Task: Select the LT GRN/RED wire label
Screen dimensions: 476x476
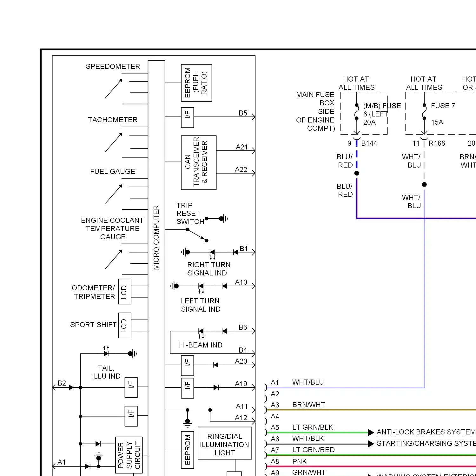Action: 313,450
